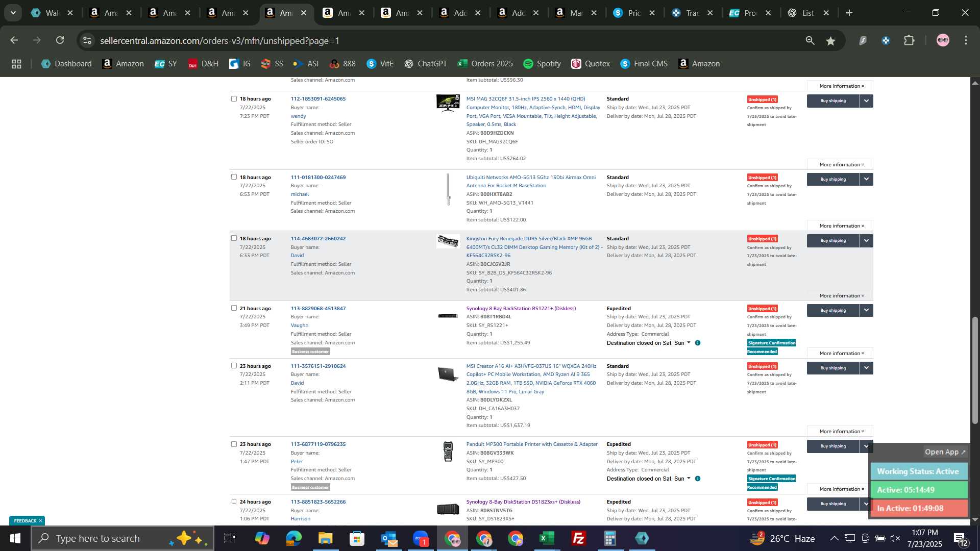Open tab search chevron button
Viewport: 980px width, 551px height.
(13, 13)
